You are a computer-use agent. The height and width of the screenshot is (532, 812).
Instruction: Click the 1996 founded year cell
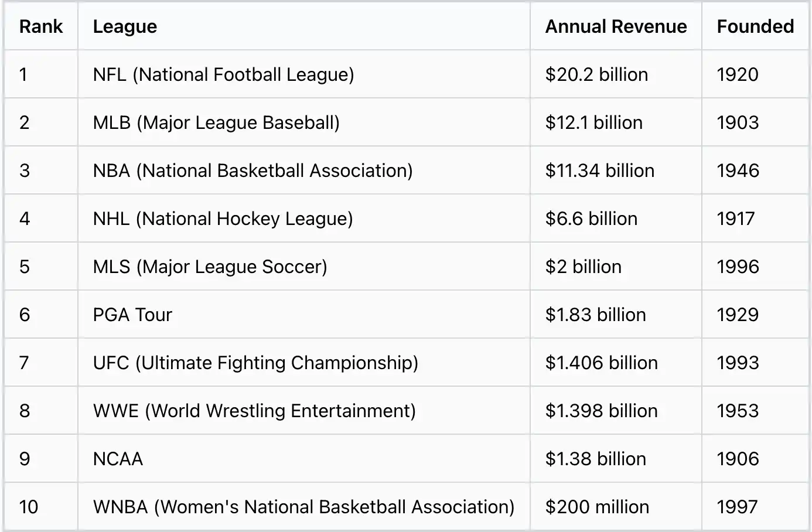(738, 267)
